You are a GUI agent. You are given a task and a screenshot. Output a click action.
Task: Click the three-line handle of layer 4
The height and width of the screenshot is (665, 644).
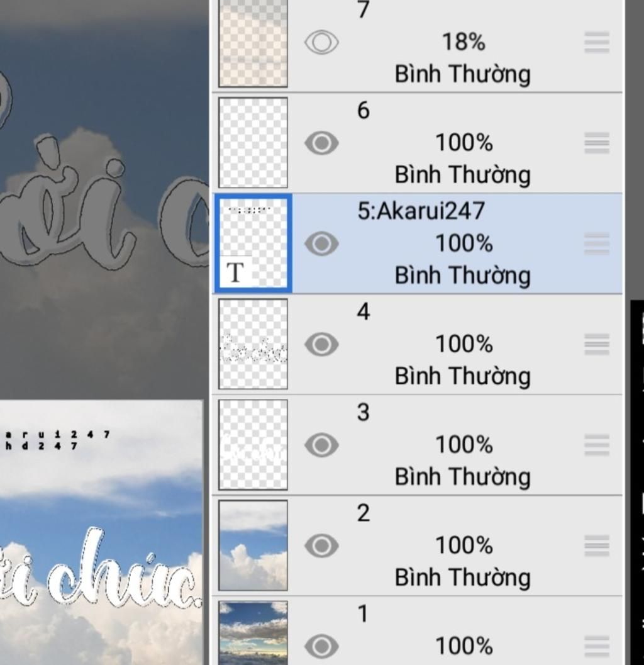tap(596, 344)
